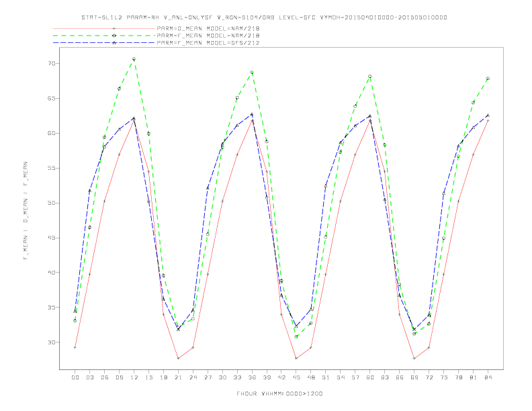Click forecast hour tick label 42

pos(281,377)
